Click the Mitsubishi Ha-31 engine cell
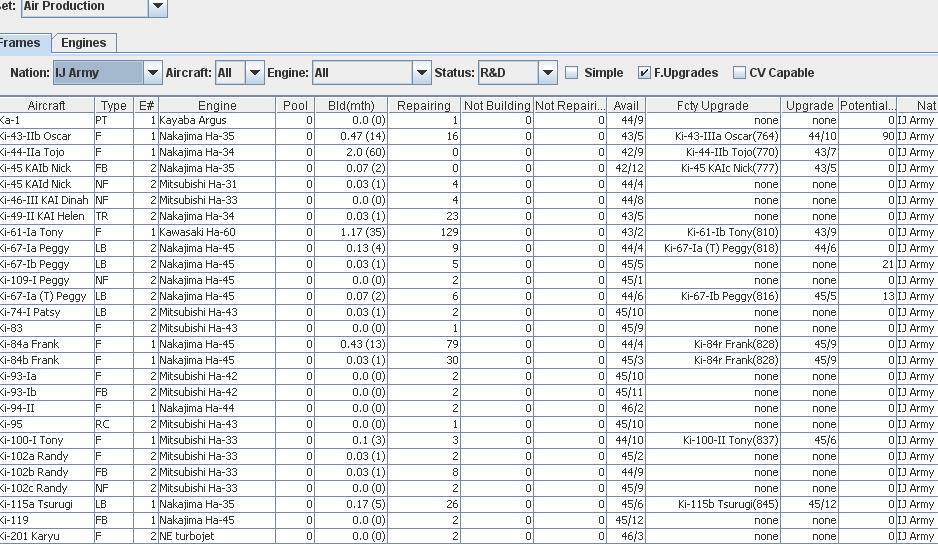The width and height of the screenshot is (938, 545). pos(217,184)
